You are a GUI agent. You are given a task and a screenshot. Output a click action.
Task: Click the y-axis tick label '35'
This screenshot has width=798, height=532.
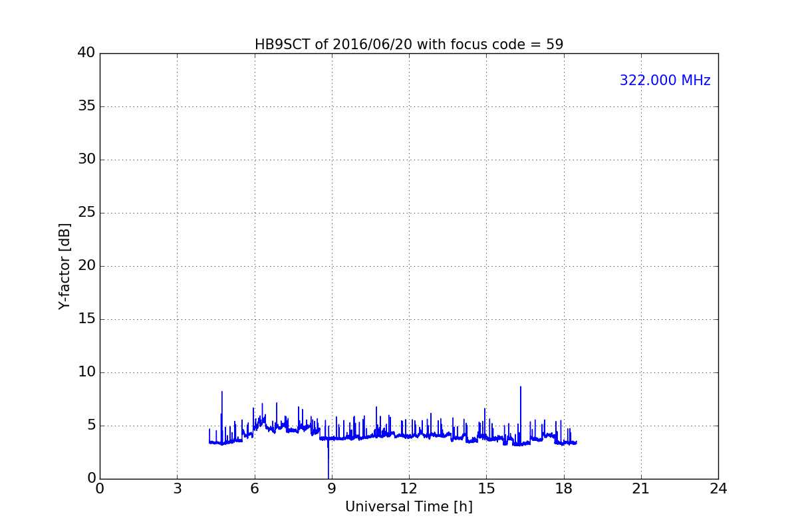click(86, 106)
